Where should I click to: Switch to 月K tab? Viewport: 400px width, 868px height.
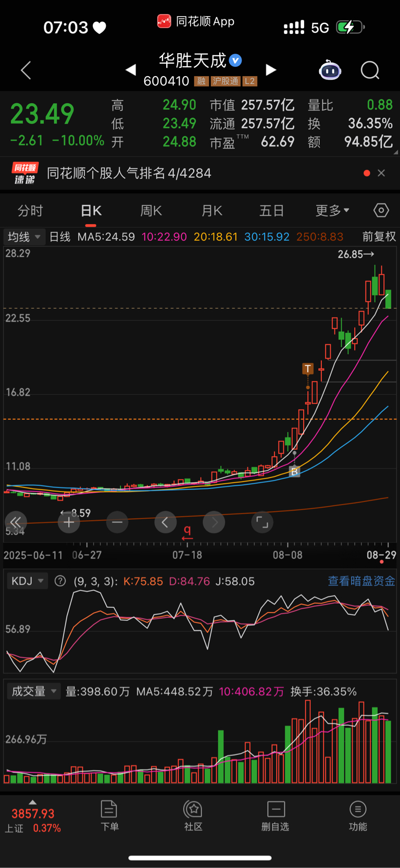click(x=212, y=211)
